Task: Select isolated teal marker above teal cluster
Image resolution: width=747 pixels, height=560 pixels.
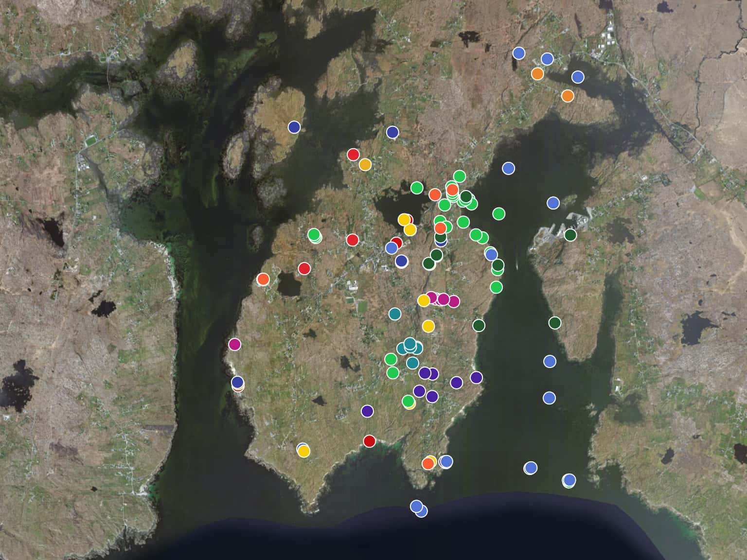Action: (x=395, y=314)
